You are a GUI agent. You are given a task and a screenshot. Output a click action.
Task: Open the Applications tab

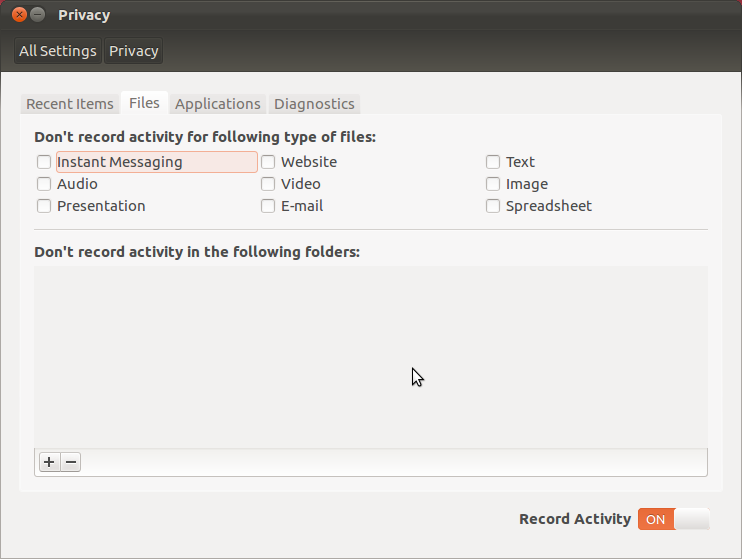[217, 104]
